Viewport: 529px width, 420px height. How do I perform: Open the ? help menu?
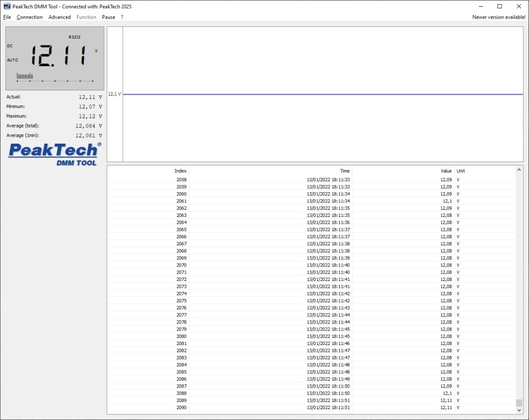click(x=122, y=17)
